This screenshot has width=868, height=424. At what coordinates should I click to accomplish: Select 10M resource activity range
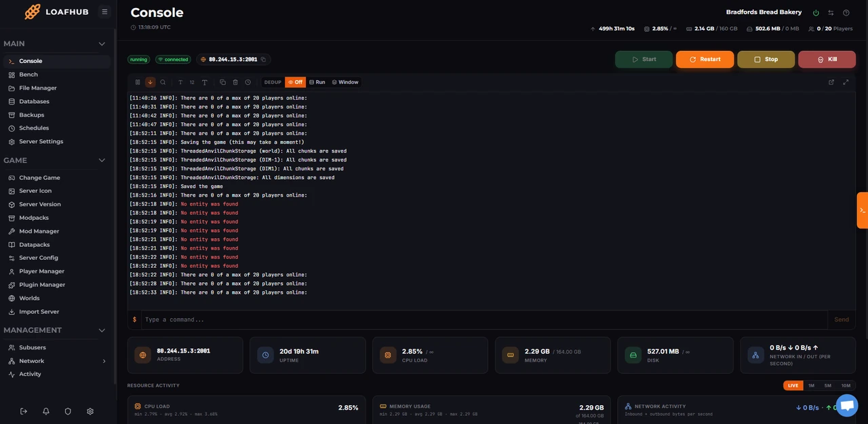846,386
